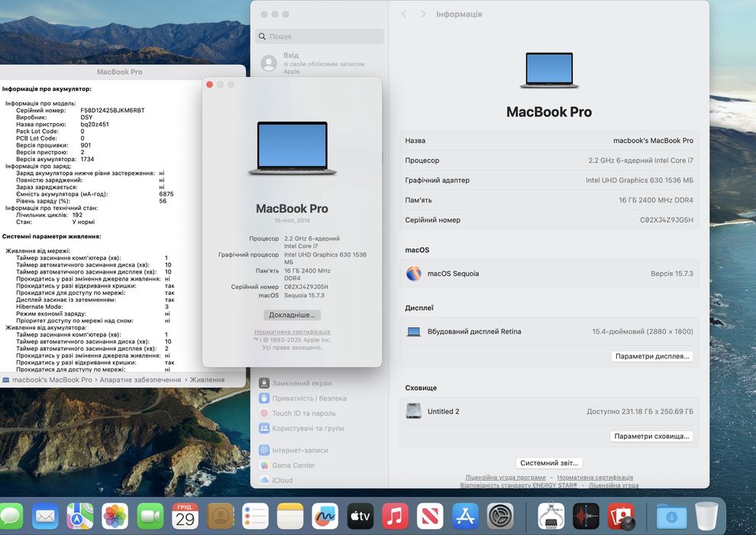Launch Mail from the Dock
Screen dimensions: 756x535
pos(45,516)
